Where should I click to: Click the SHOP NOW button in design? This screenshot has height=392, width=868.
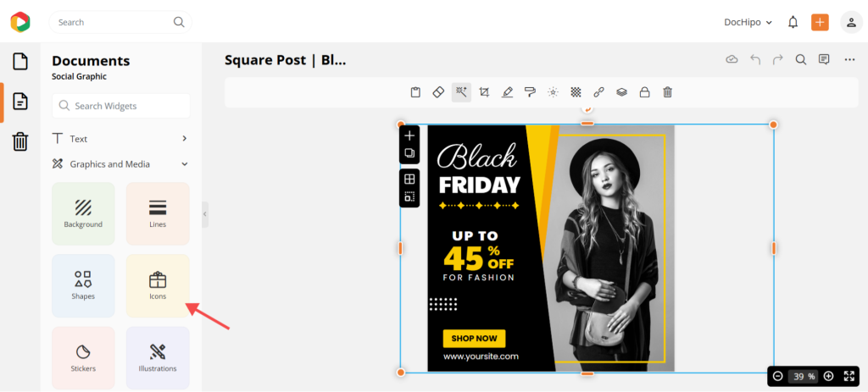click(x=474, y=339)
